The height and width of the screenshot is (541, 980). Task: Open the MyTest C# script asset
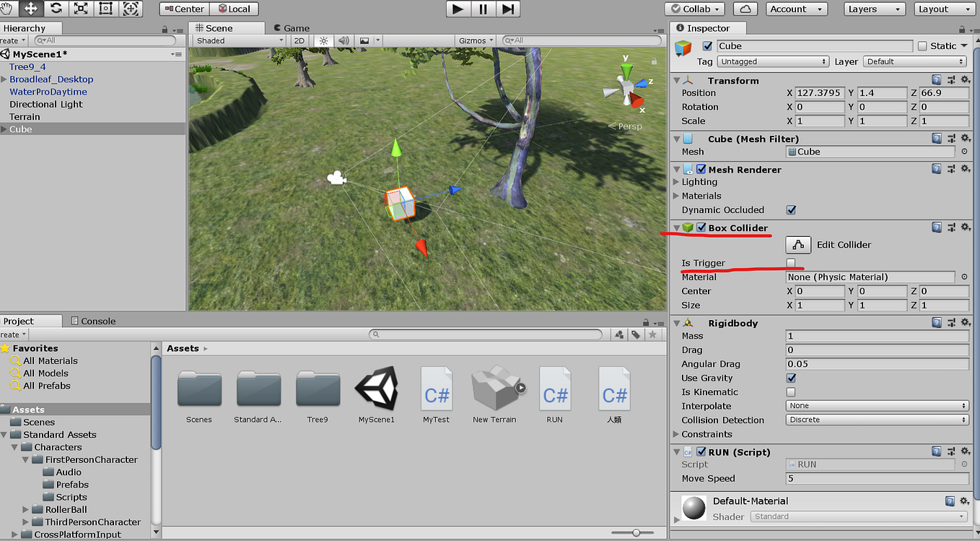pyautogui.click(x=436, y=390)
